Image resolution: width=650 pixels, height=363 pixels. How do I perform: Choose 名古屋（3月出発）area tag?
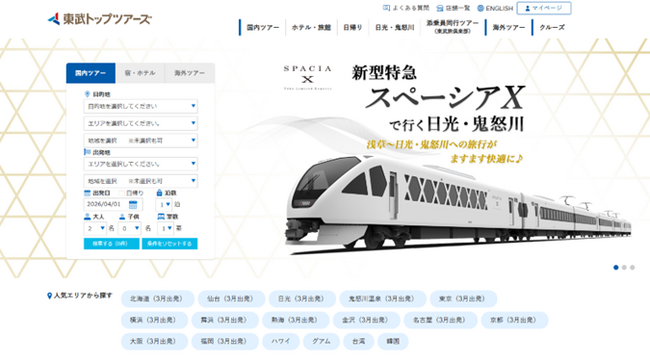coord(441,320)
